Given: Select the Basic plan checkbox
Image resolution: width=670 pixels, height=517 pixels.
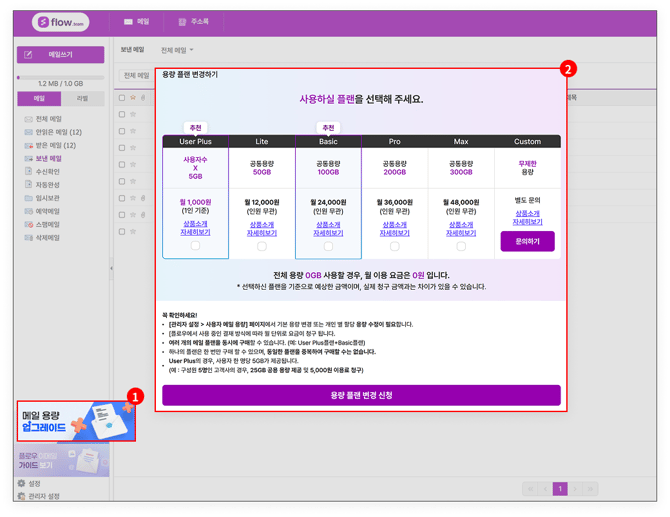Looking at the screenshot, I should click(x=328, y=246).
